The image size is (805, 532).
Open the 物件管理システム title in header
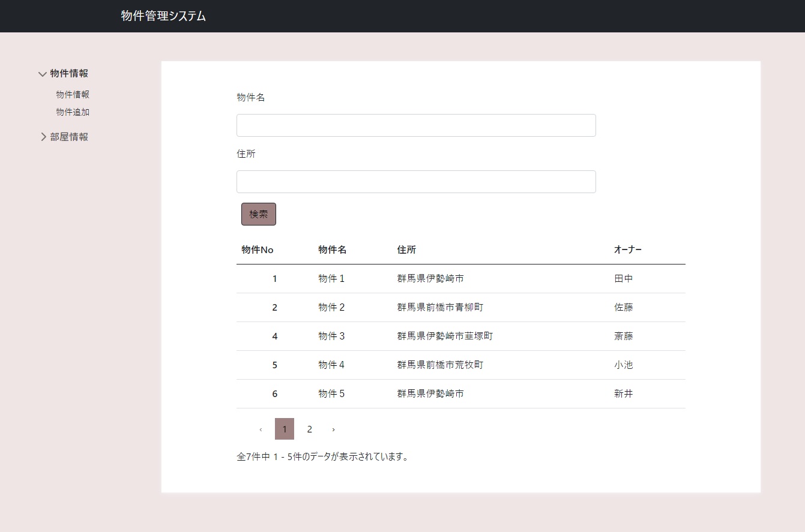pos(163,16)
